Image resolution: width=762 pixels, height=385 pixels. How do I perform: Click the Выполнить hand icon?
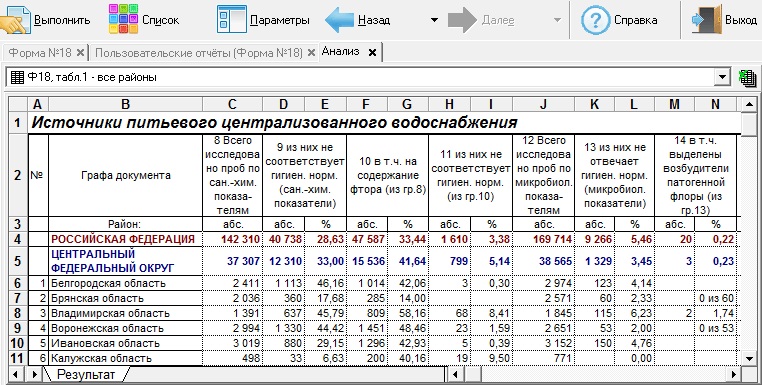pos(15,19)
